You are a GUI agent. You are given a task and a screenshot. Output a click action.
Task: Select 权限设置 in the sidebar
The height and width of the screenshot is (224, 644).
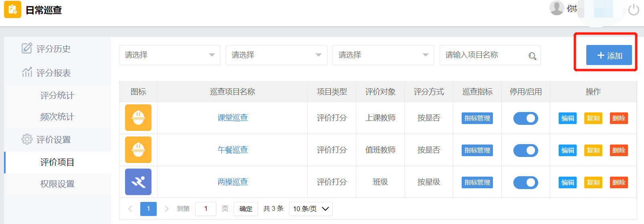(x=57, y=184)
